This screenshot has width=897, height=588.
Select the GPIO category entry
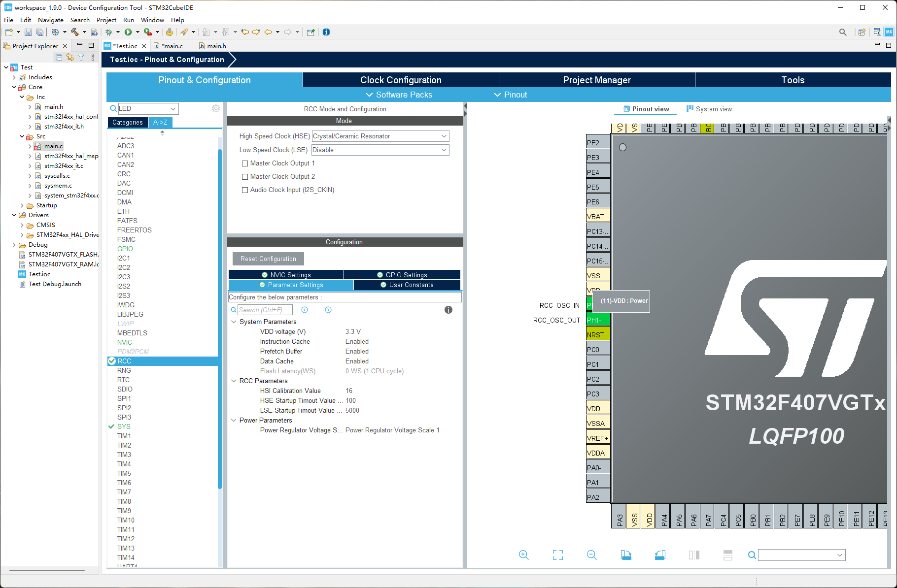coord(125,249)
